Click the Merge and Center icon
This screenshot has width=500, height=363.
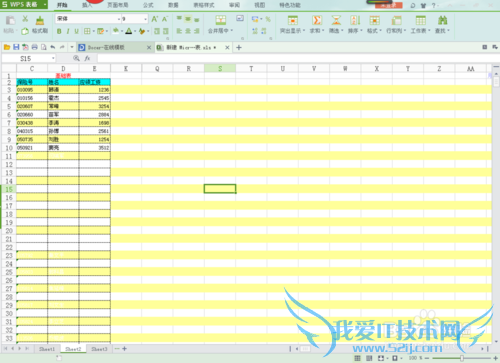point(220,20)
